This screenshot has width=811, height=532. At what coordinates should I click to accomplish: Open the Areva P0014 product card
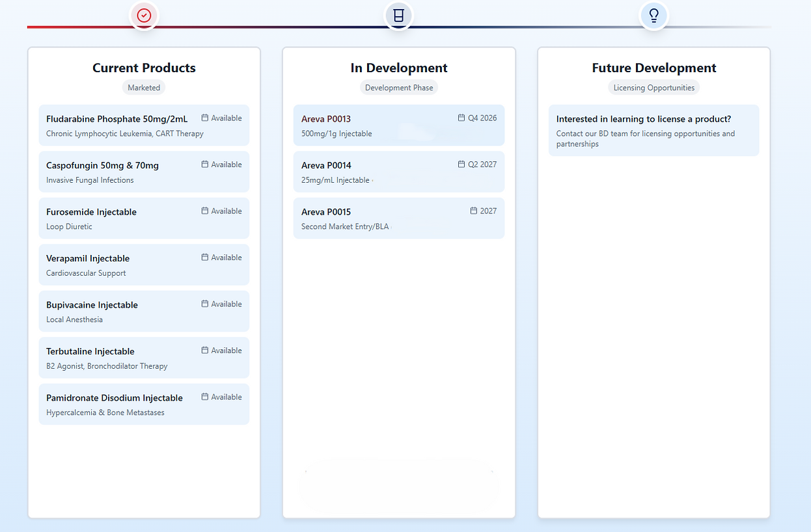(398, 172)
